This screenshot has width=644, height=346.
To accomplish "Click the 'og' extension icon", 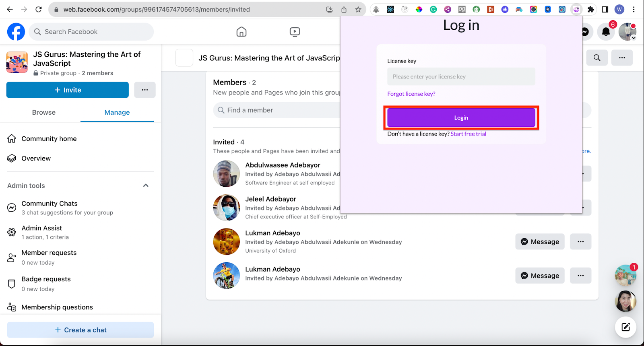I will [x=462, y=9].
